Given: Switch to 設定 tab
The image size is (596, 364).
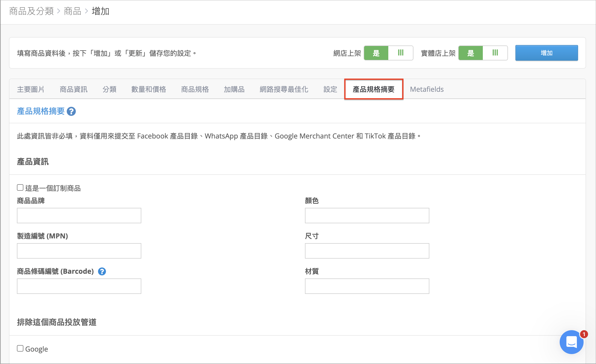Looking at the screenshot, I should point(330,89).
